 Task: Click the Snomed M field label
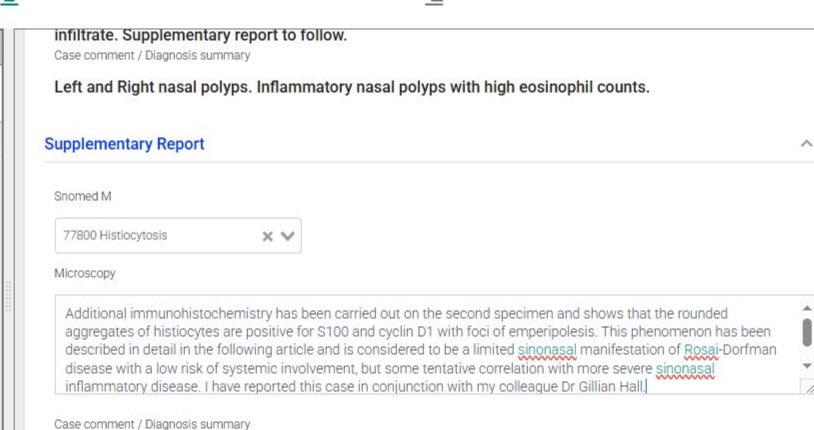[x=83, y=196]
